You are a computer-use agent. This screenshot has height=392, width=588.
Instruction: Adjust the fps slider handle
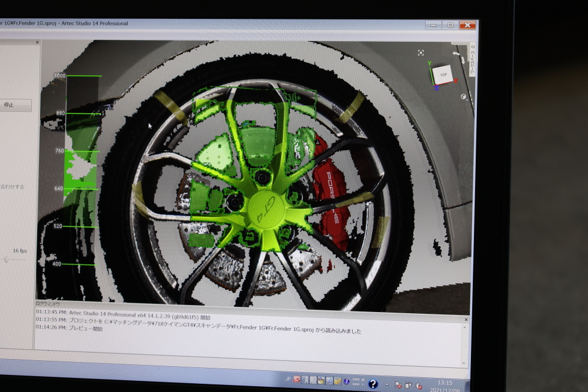(x=6, y=259)
